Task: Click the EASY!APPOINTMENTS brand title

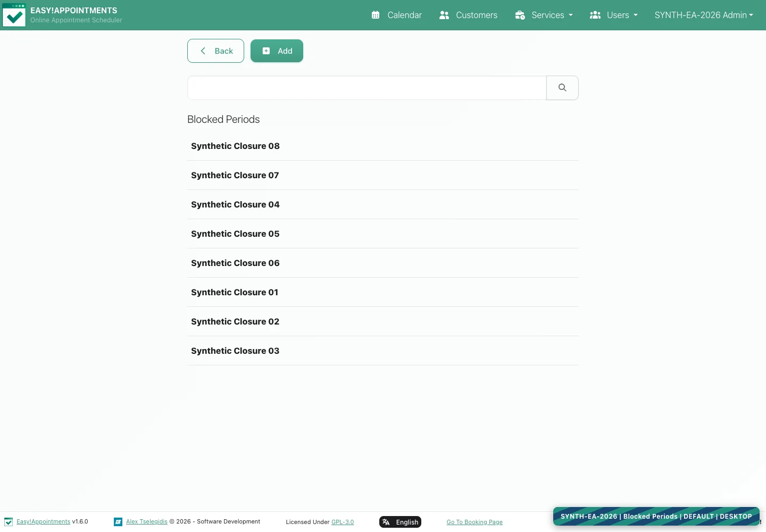Action: tap(74, 11)
